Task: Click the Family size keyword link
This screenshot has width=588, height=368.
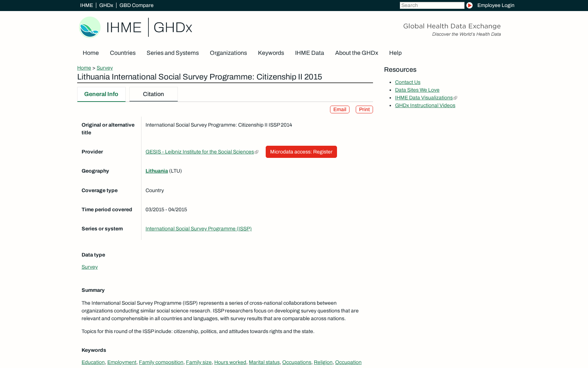Action: click(199, 362)
